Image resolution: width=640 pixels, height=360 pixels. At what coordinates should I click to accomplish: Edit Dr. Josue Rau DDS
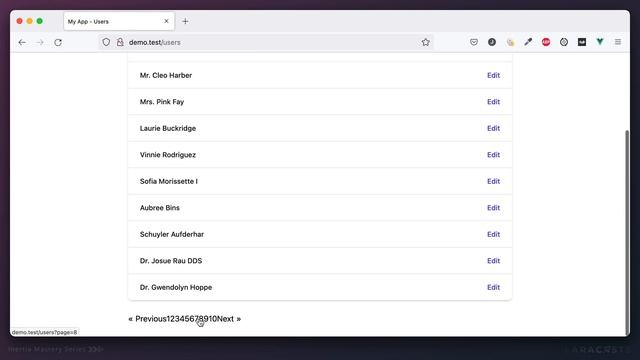pyautogui.click(x=493, y=261)
